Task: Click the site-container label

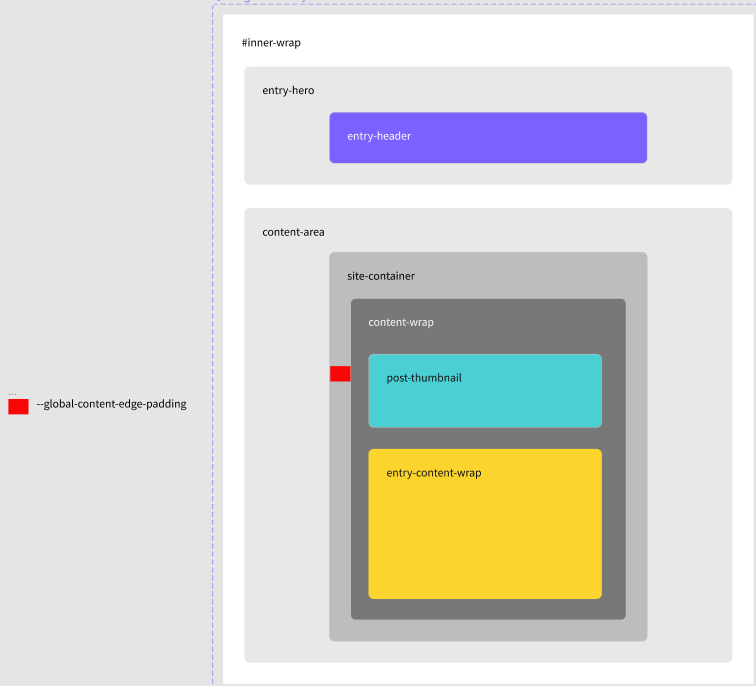Action: tap(381, 276)
